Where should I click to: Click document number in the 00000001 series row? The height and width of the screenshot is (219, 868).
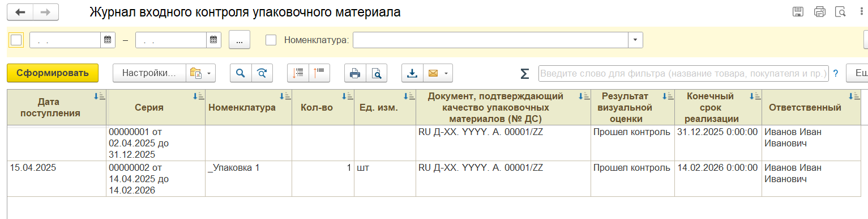coord(503,143)
